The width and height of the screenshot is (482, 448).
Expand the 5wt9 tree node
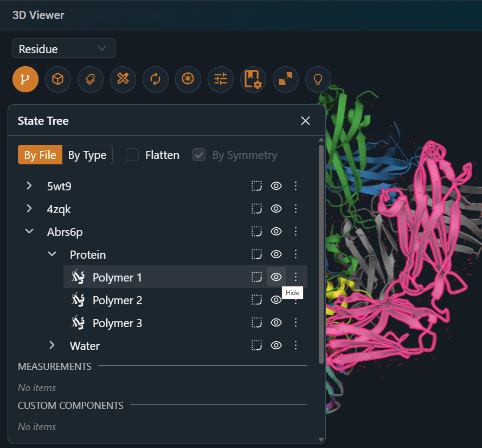point(29,186)
